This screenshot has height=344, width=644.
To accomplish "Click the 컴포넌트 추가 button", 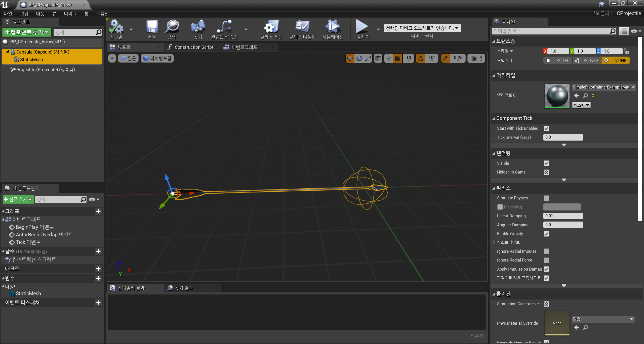I will click(27, 32).
